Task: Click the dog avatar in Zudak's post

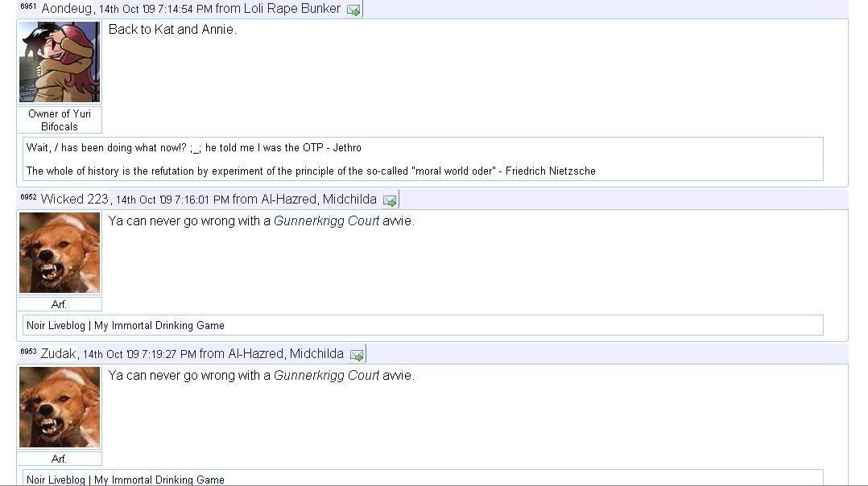Action: pos(60,407)
